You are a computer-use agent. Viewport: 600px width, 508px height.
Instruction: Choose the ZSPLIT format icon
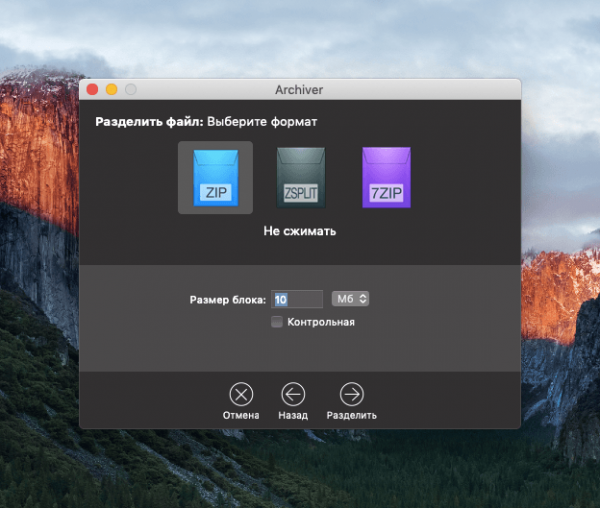pyautogui.click(x=301, y=177)
